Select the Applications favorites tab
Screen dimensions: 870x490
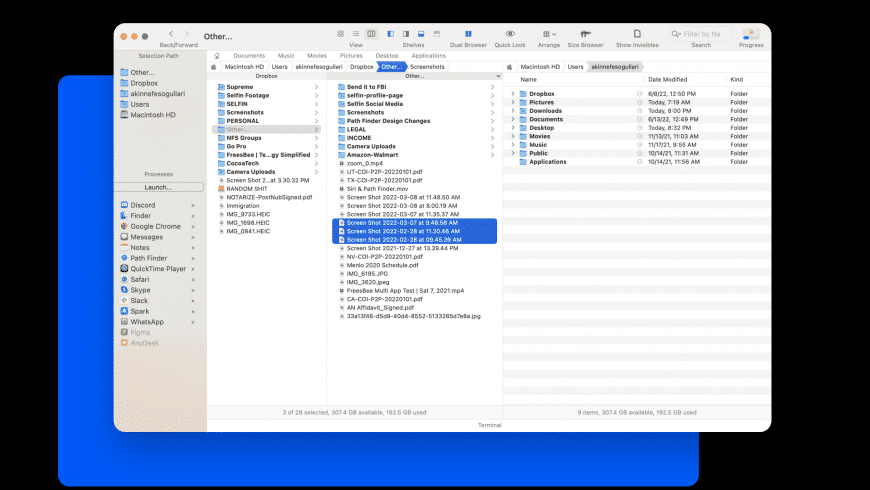(x=429, y=56)
